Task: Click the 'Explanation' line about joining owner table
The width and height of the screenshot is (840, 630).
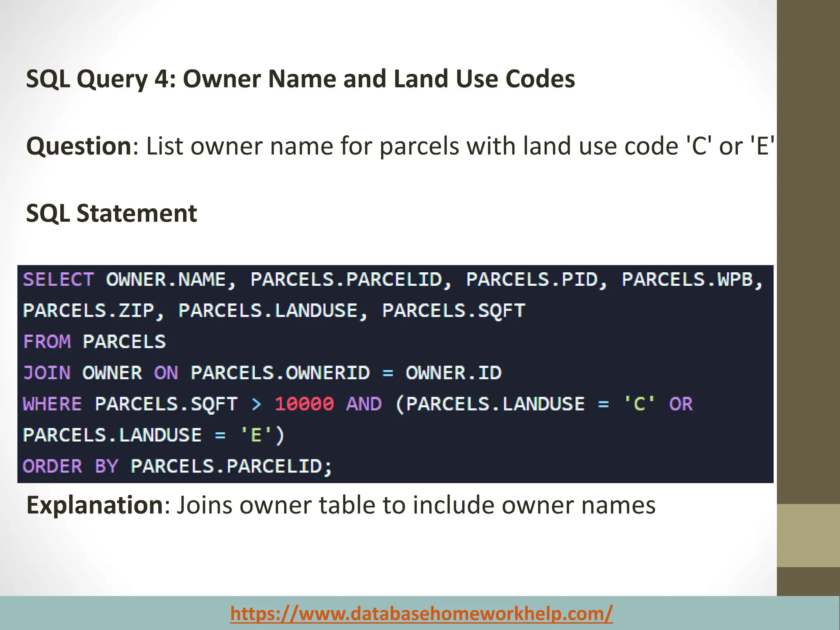Action: [341, 505]
